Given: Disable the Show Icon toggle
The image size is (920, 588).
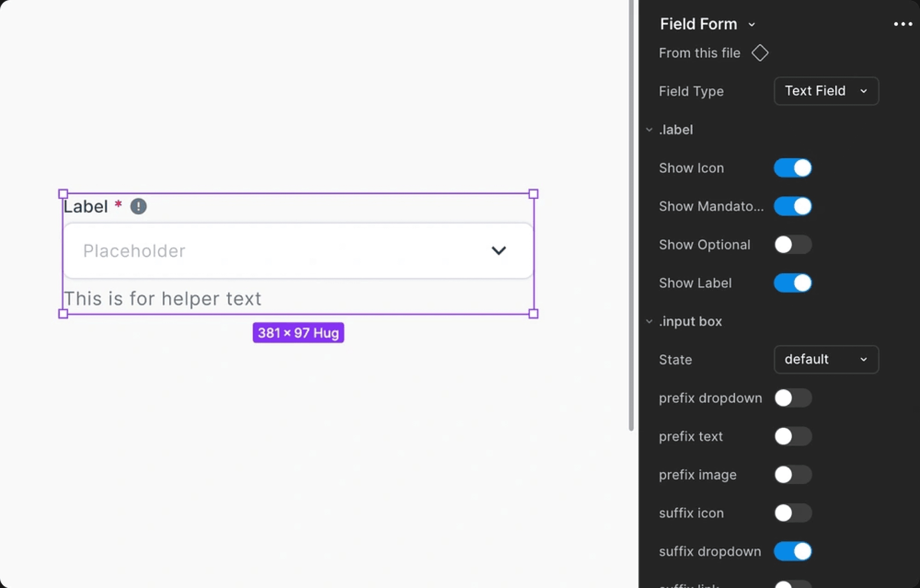Looking at the screenshot, I should (793, 168).
